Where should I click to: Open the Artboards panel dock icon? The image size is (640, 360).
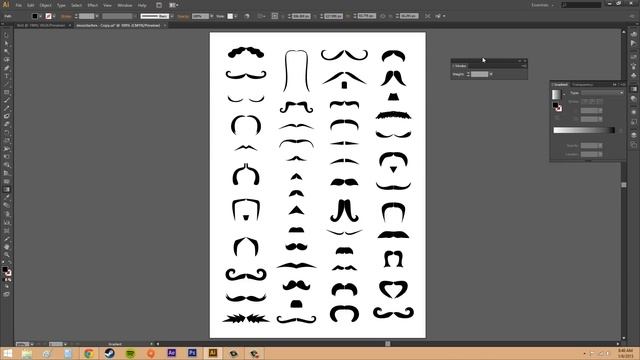click(x=633, y=145)
